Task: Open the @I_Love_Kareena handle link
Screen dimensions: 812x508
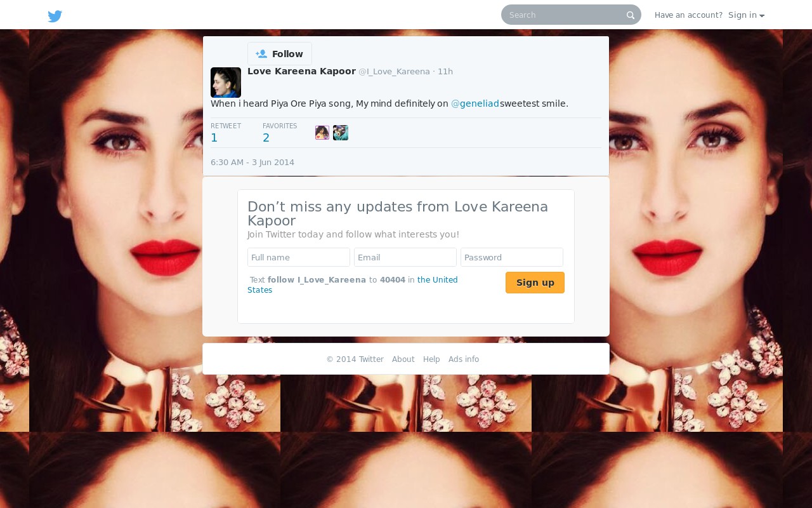Action: [x=394, y=72]
